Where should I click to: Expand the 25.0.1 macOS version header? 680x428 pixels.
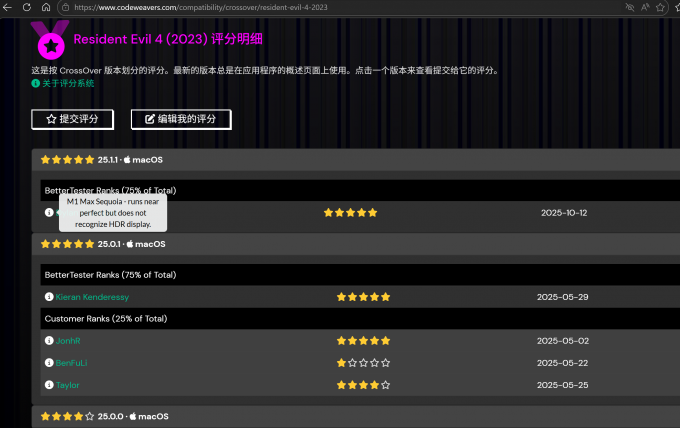(x=356, y=244)
